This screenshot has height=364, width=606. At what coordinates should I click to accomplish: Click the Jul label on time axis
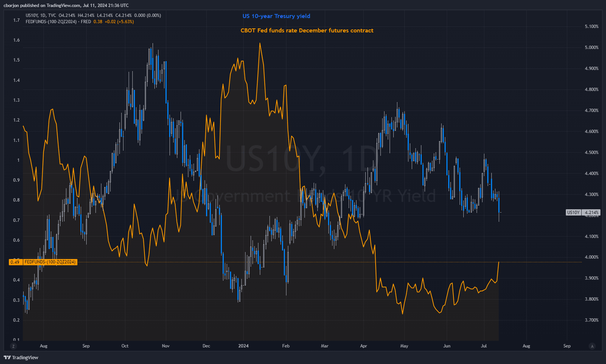tap(484, 346)
